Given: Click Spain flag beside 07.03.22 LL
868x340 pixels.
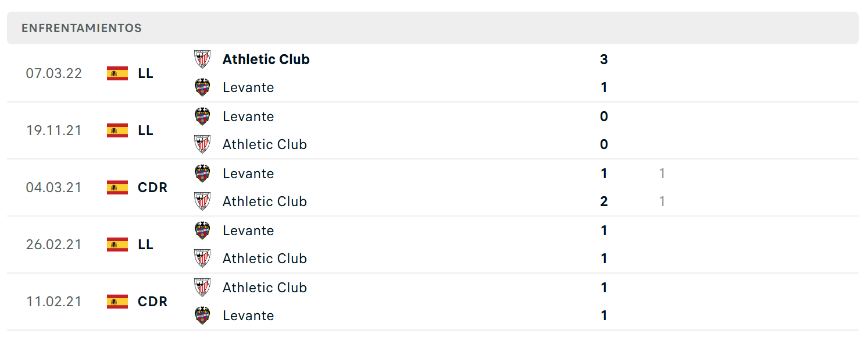Looking at the screenshot, I should pyautogui.click(x=117, y=73).
